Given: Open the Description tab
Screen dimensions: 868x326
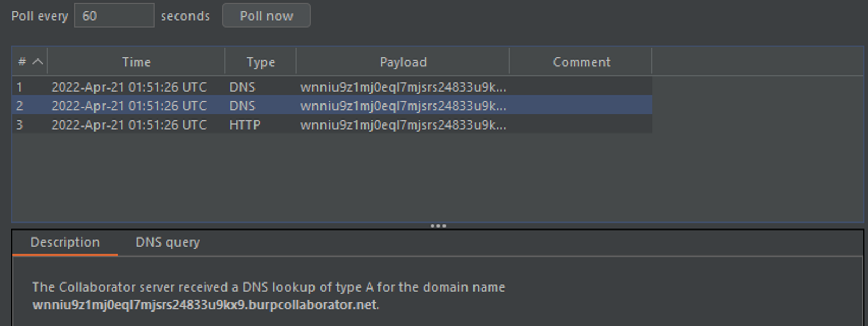Looking at the screenshot, I should tap(65, 242).
